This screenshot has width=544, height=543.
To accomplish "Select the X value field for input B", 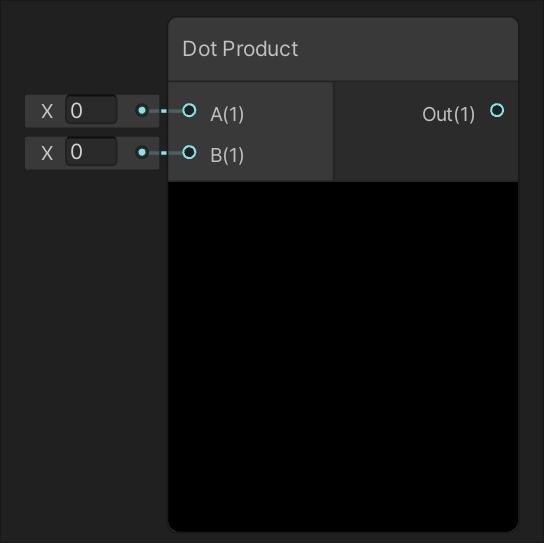I will [x=91, y=151].
